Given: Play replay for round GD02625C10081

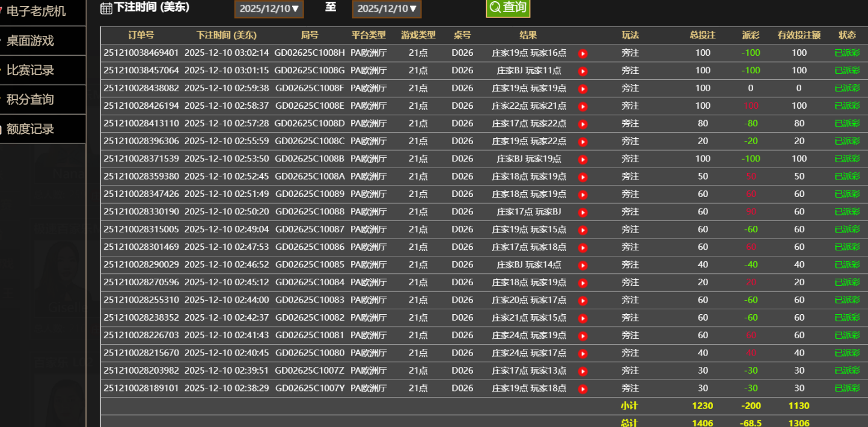Looking at the screenshot, I should (x=582, y=336).
